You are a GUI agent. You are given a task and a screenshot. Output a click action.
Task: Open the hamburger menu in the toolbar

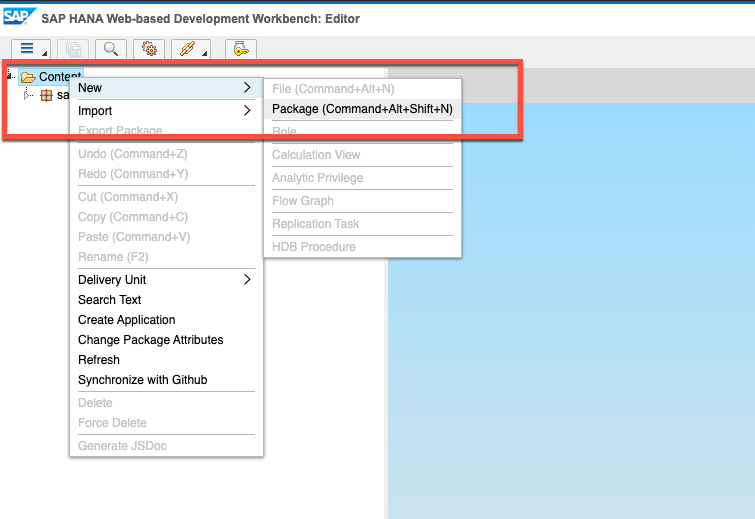(27, 49)
